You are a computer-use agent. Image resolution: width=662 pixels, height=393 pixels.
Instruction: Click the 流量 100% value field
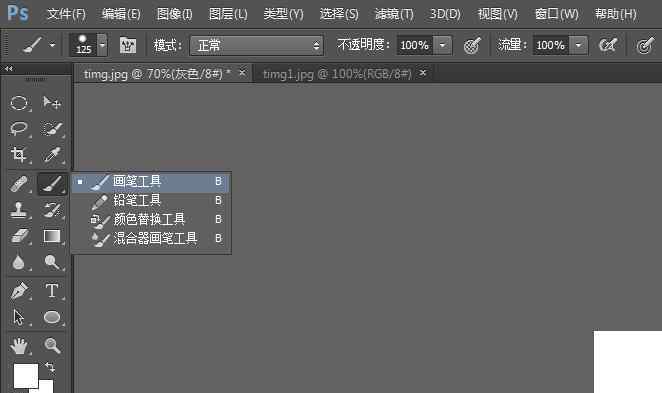pos(551,45)
